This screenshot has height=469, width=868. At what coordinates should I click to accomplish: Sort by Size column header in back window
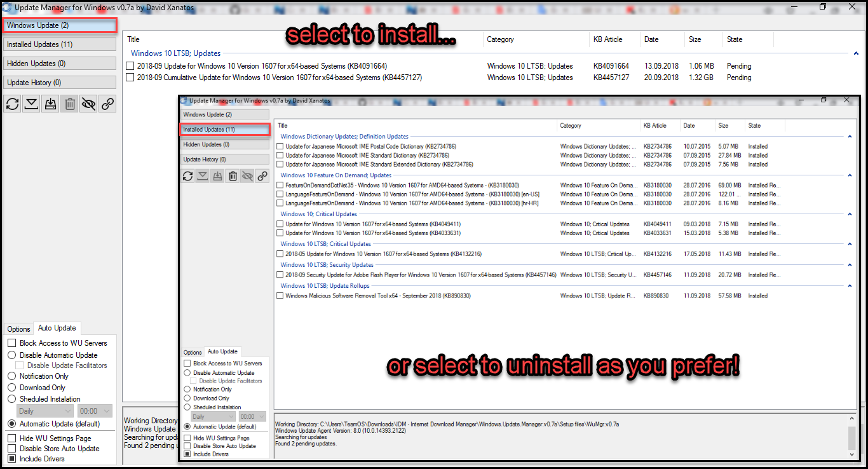point(703,39)
